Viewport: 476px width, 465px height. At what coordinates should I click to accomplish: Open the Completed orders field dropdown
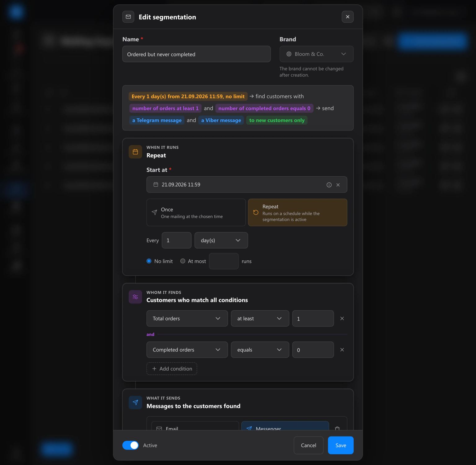(x=187, y=350)
